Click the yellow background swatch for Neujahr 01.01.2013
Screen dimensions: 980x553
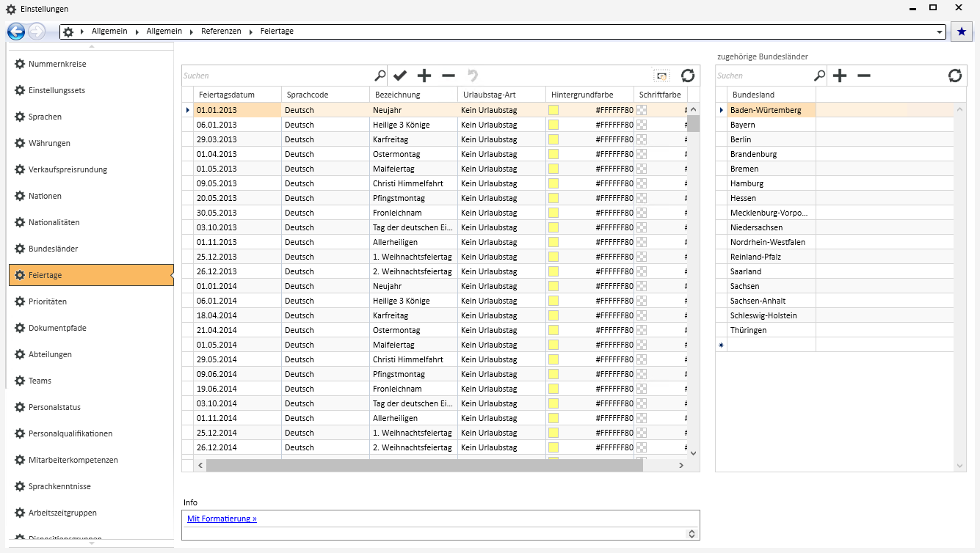tap(553, 110)
